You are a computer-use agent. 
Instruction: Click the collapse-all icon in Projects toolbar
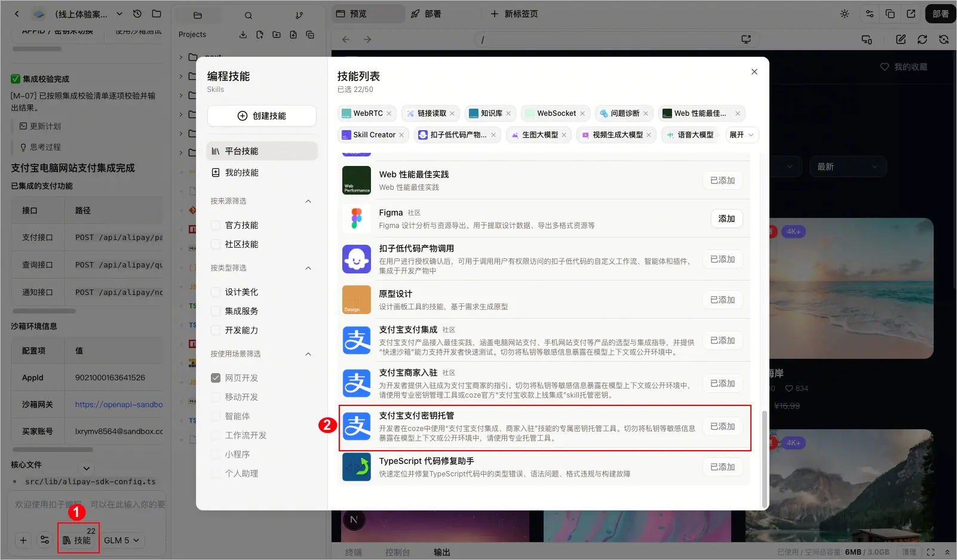pyautogui.click(x=310, y=35)
